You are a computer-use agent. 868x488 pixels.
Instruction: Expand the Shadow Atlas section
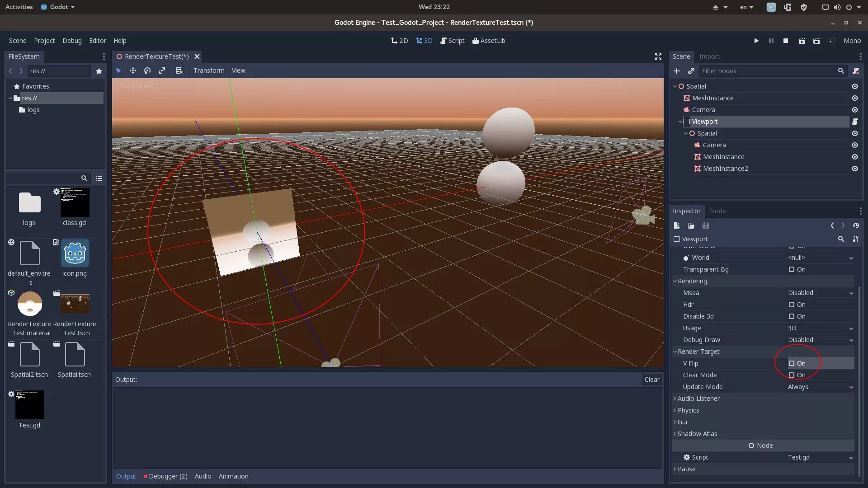763,434
